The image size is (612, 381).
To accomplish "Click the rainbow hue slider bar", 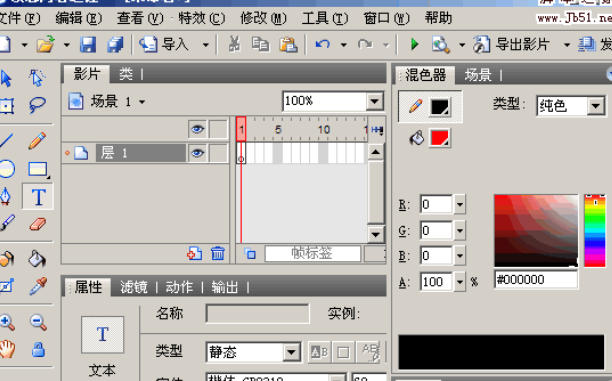I will pyautogui.click(x=595, y=231).
